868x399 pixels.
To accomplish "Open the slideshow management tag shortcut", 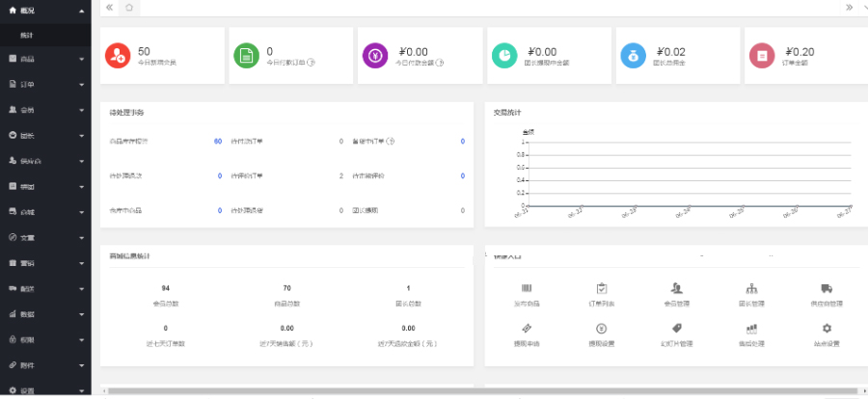I will (x=676, y=329).
